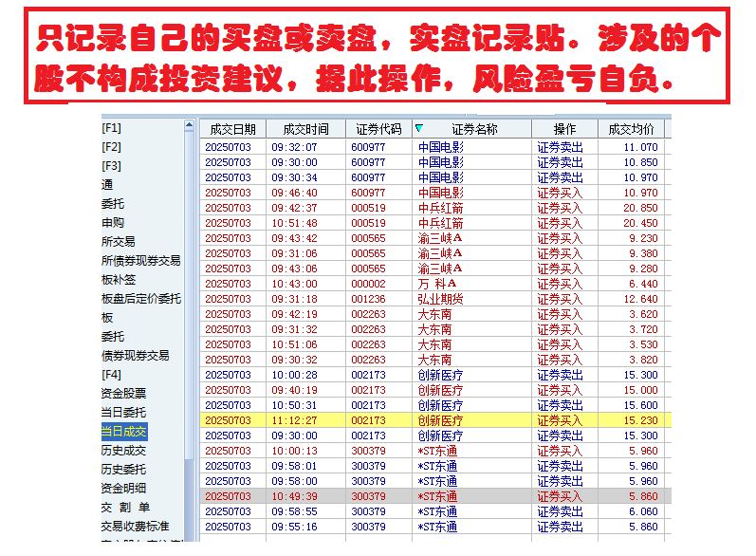Select the [F2] sidebar entry
This screenshot has width=756, height=556.
click(111, 147)
